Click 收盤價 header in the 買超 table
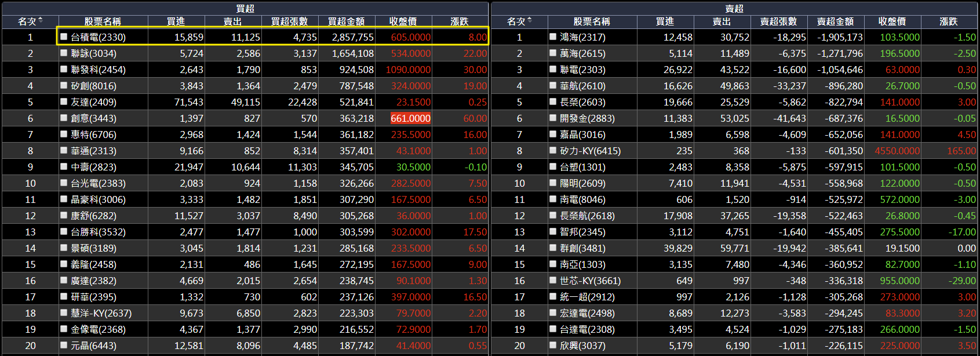This screenshot has width=980, height=356. click(x=403, y=21)
